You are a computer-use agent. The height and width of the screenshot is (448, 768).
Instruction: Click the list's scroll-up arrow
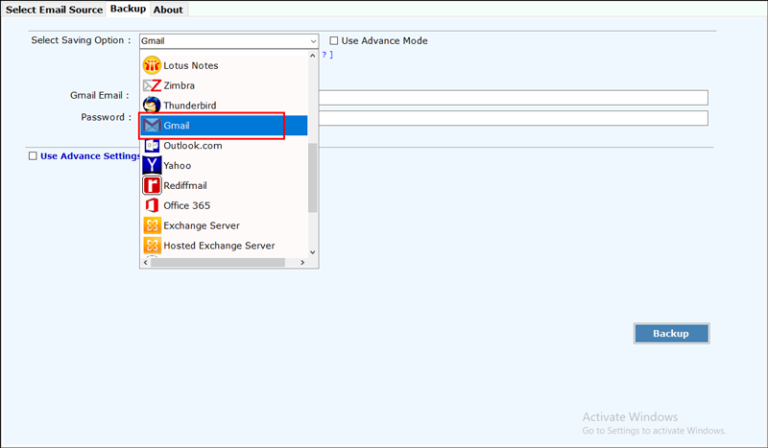[x=312, y=56]
